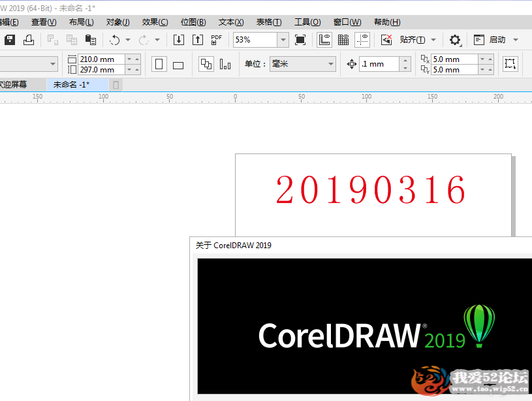This screenshot has width=532, height=401.
Task: Click the application launcher window icon
Action: (478, 40)
